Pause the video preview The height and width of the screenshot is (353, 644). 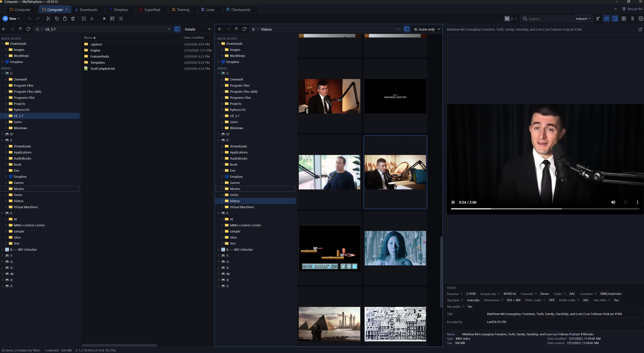click(453, 202)
